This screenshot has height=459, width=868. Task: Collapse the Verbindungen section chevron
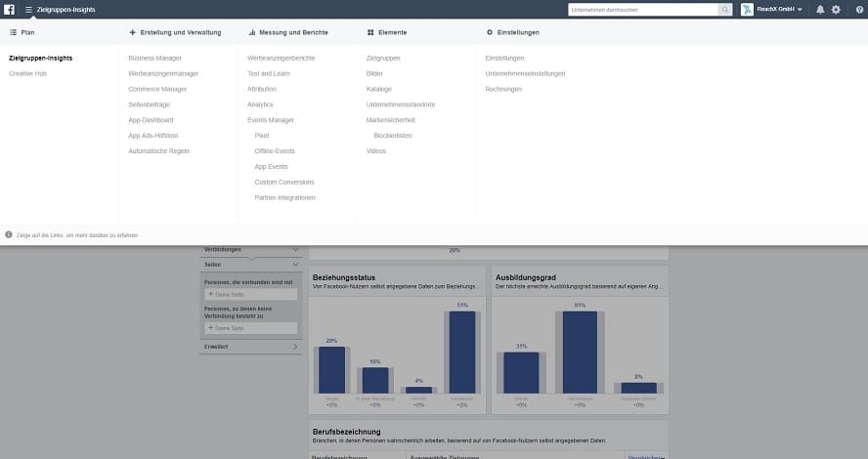point(295,250)
